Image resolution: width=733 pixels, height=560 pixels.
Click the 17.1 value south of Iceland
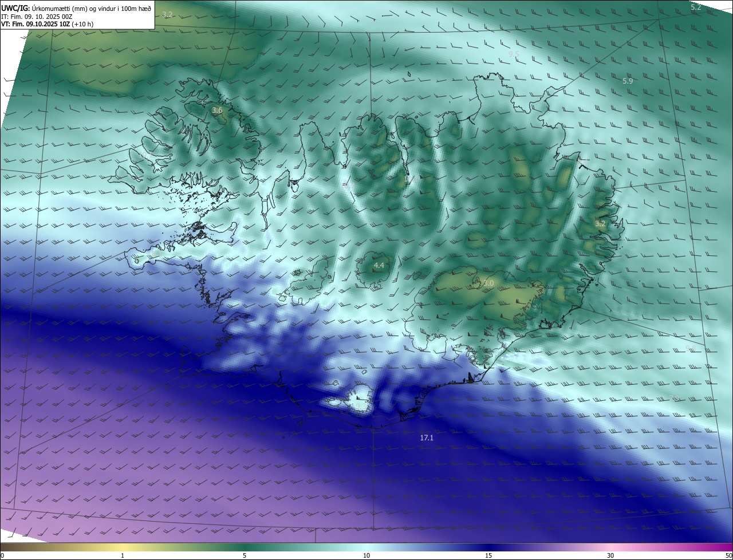coord(427,437)
